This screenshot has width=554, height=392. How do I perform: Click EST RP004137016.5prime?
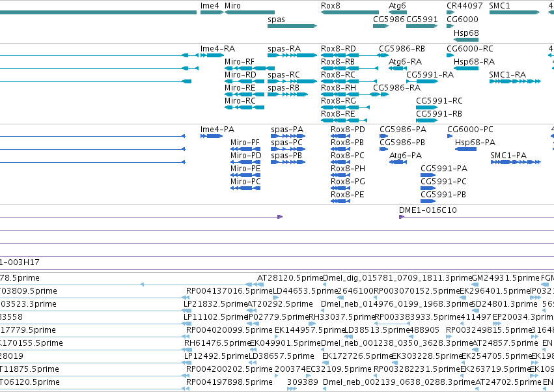point(229,291)
